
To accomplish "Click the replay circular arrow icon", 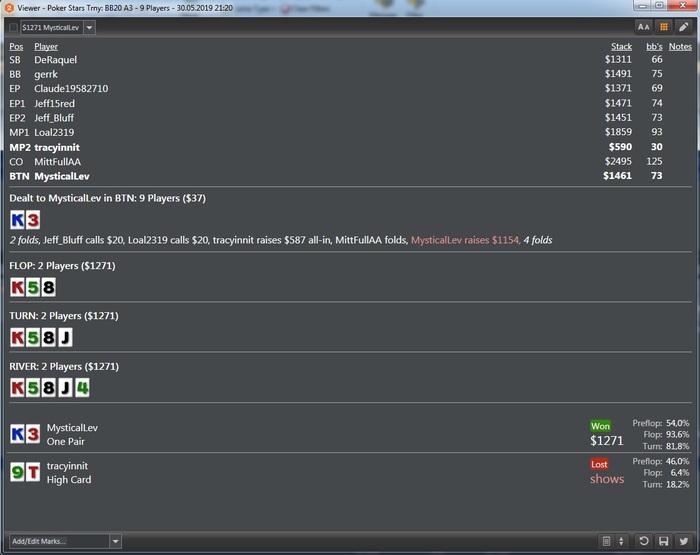I will pos(643,541).
